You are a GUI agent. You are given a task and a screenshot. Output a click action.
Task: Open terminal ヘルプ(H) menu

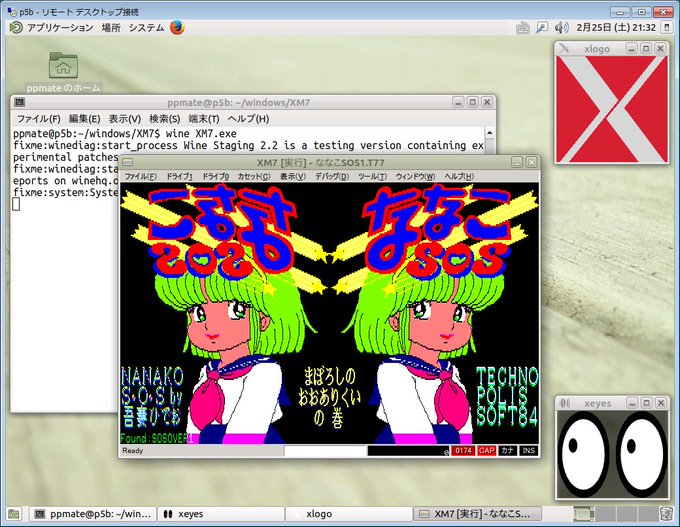[248, 119]
